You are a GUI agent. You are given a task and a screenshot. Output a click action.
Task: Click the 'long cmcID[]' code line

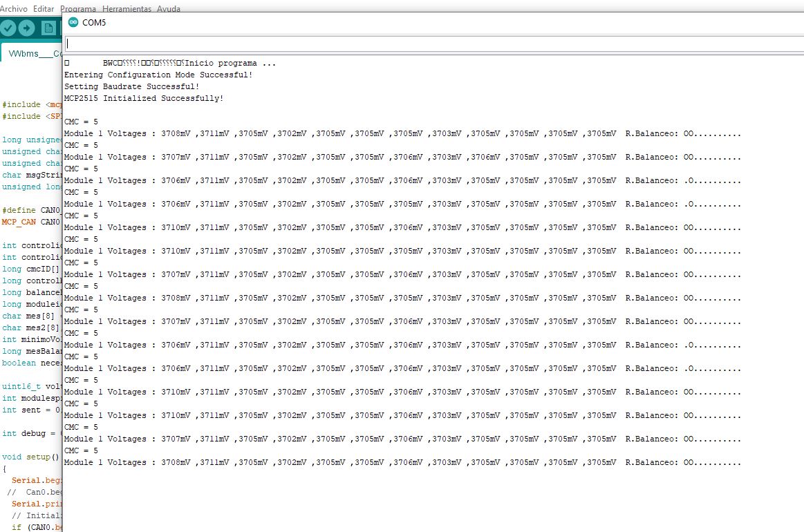[31, 269]
